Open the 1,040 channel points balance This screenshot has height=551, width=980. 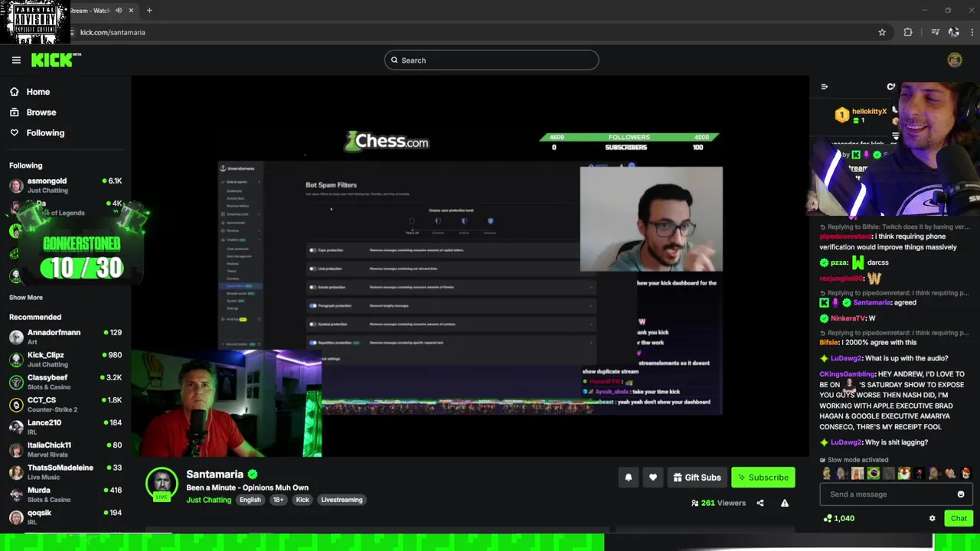[838, 518]
